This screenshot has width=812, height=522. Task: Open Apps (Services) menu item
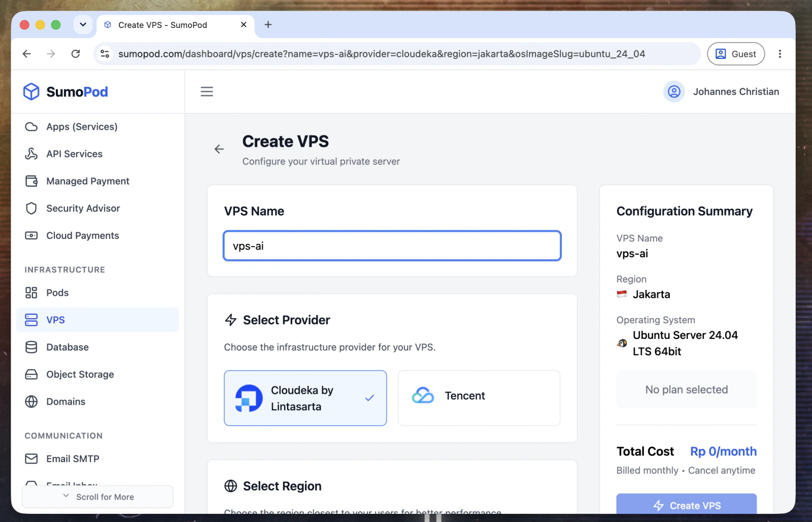tap(97, 127)
